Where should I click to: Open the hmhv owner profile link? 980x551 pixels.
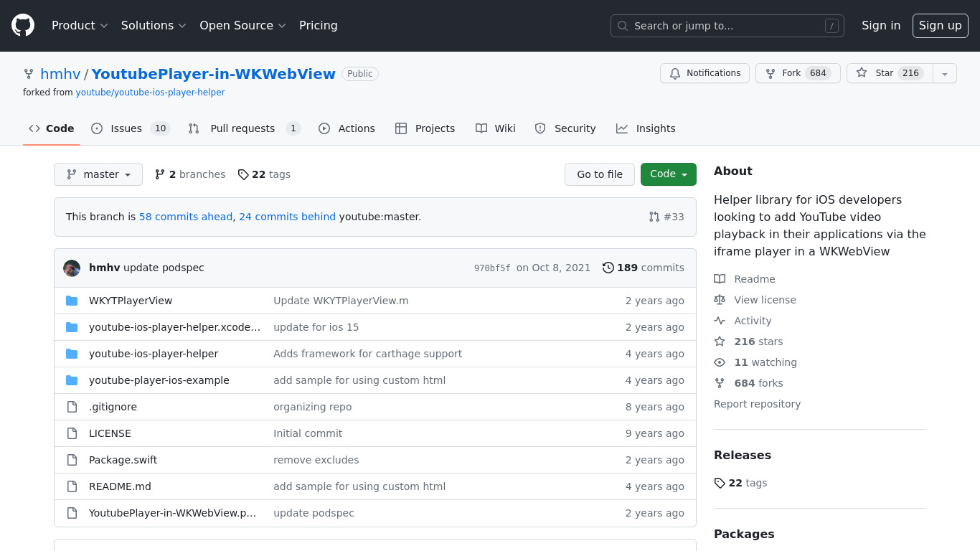(x=60, y=74)
